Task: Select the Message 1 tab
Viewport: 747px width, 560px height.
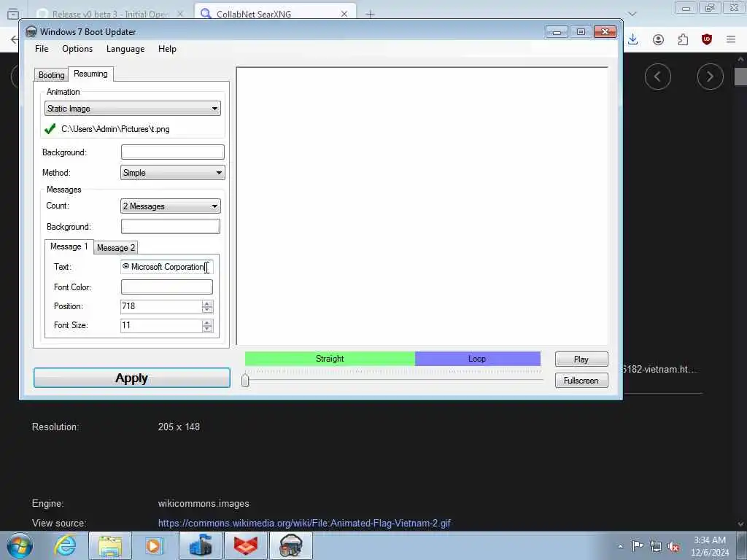Action: 69,246
